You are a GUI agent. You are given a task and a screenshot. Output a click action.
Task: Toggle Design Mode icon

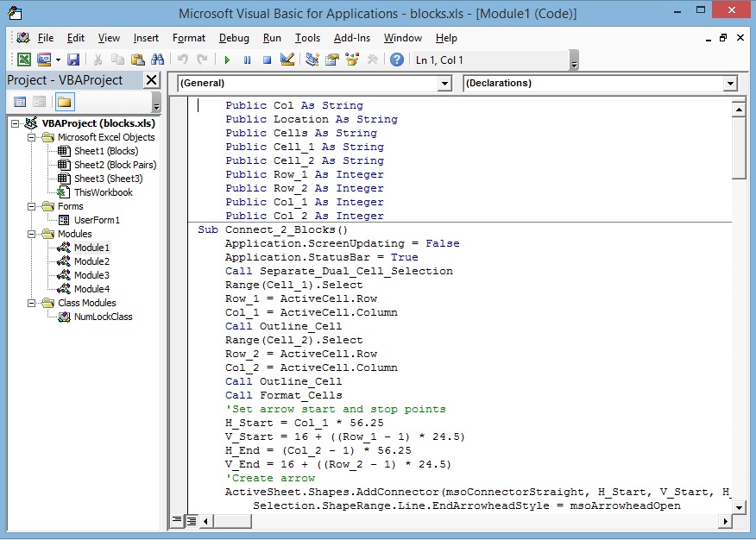287,60
